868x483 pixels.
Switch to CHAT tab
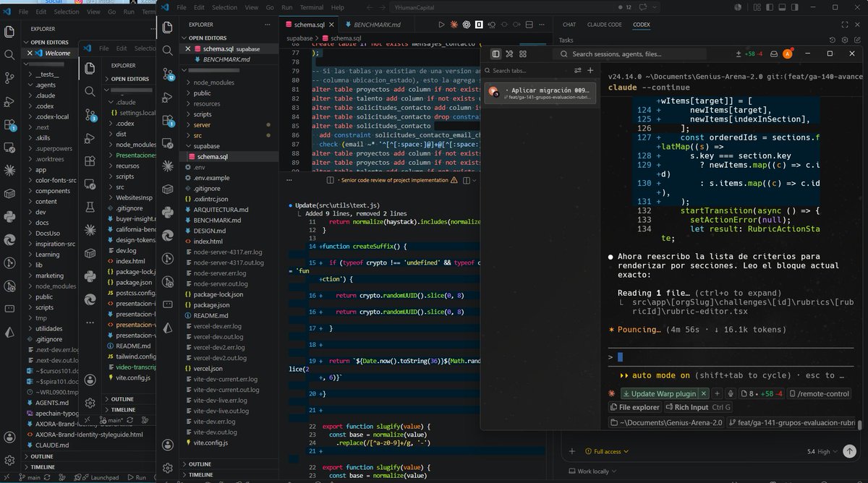569,24
